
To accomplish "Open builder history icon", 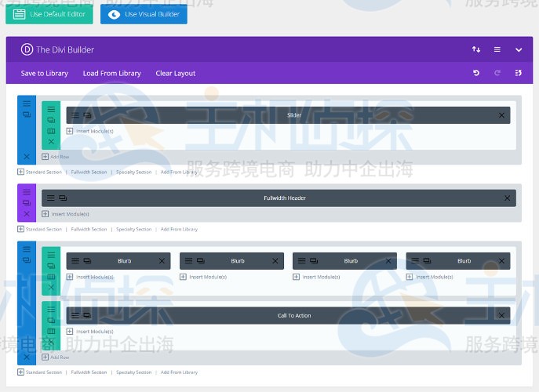I will coord(519,73).
